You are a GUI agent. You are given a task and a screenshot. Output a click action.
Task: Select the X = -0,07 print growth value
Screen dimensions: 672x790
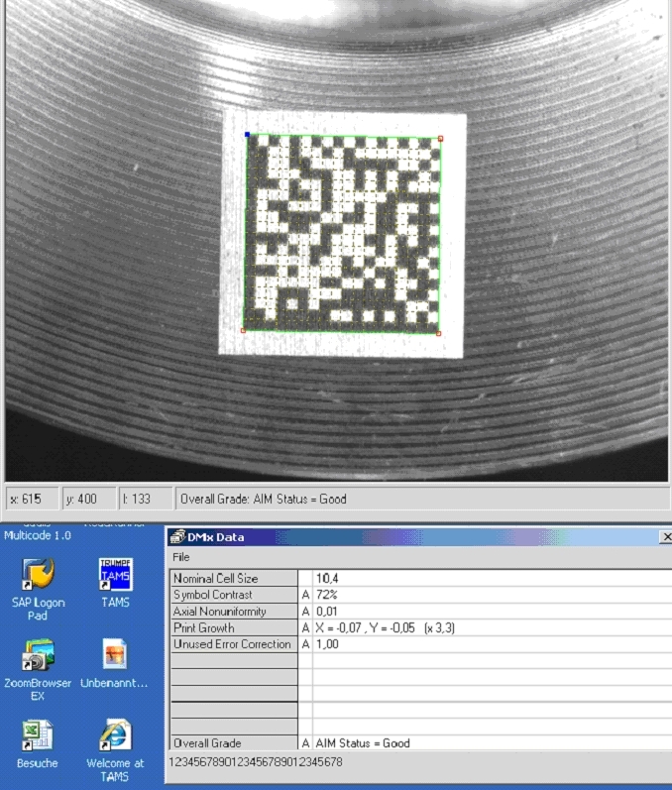pos(385,627)
